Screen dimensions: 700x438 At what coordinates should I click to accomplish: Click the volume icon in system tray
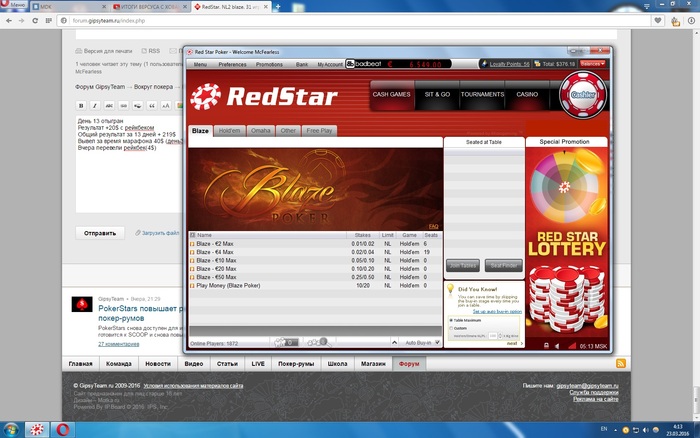tap(646, 430)
